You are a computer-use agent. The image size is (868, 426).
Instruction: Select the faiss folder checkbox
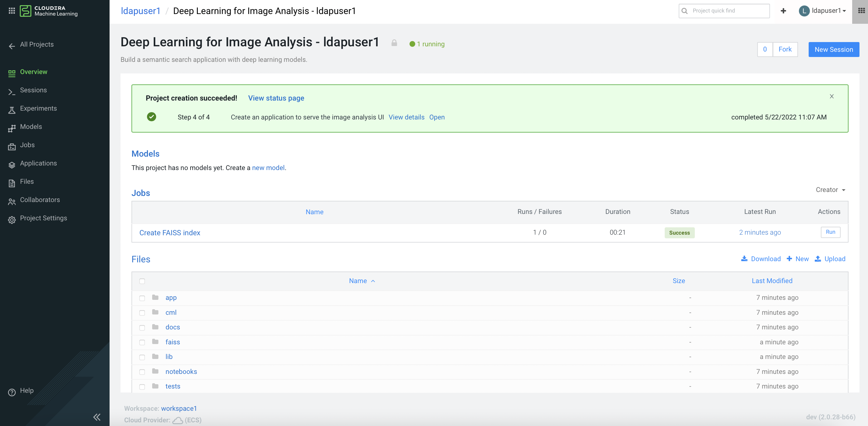click(x=142, y=342)
